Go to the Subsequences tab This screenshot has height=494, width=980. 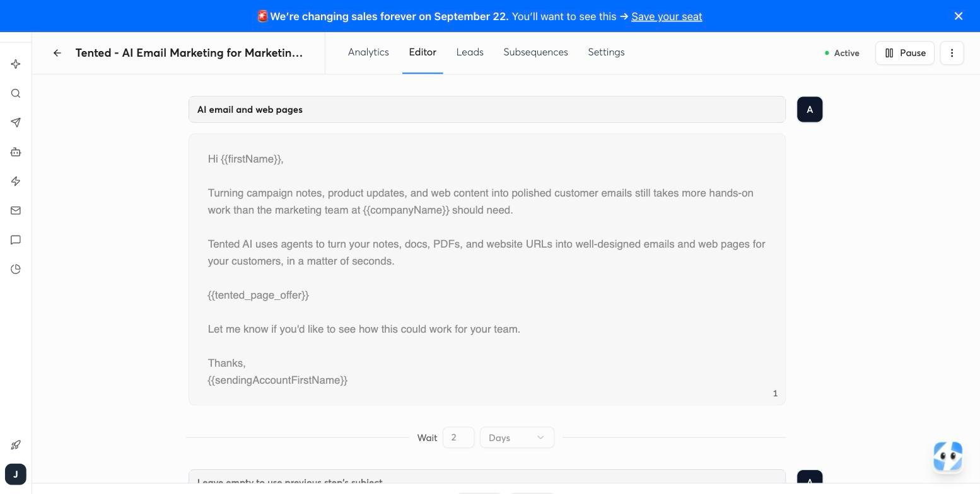coord(535,52)
